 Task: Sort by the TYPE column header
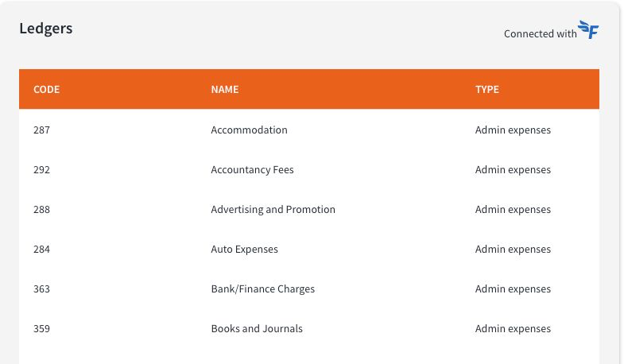487,89
